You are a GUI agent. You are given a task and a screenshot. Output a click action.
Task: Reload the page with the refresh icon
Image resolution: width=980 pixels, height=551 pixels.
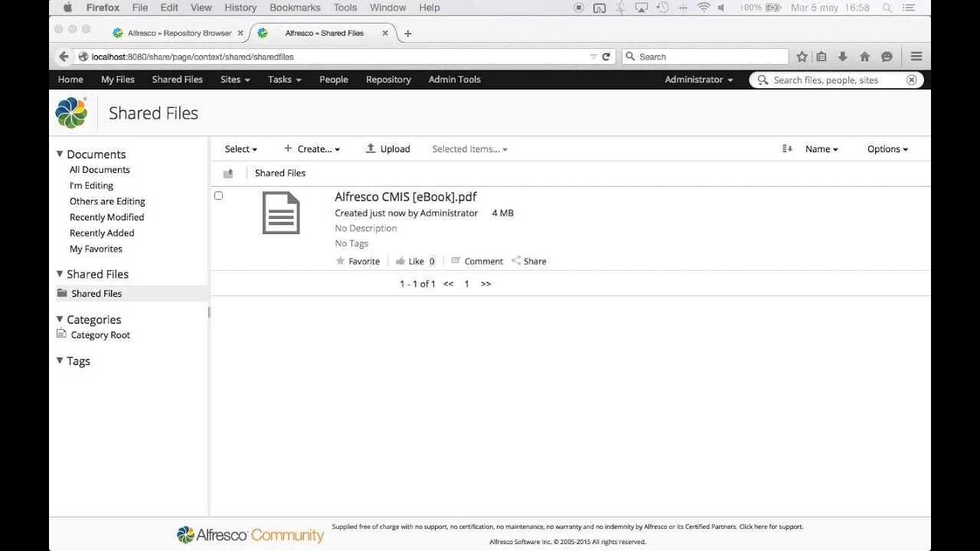[x=606, y=57]
